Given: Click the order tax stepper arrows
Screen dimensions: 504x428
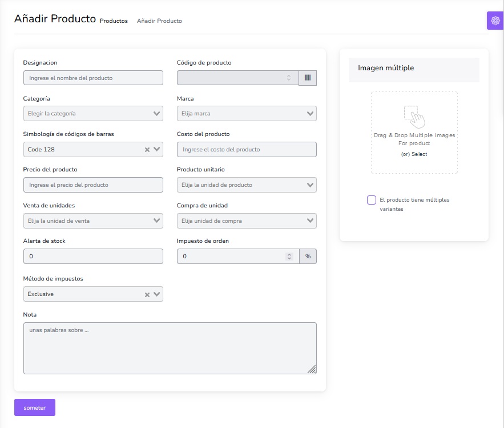Looking at the screenshot, I should tap(289, 256).
